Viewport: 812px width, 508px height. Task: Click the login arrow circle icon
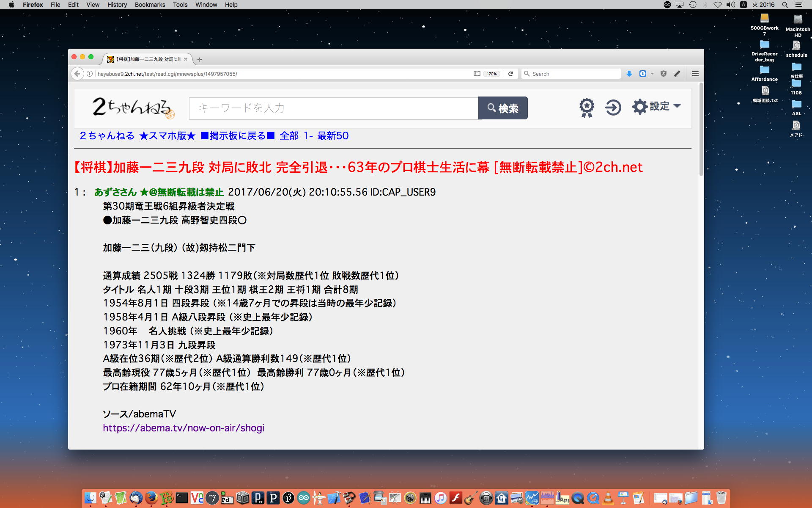(613, 108)
